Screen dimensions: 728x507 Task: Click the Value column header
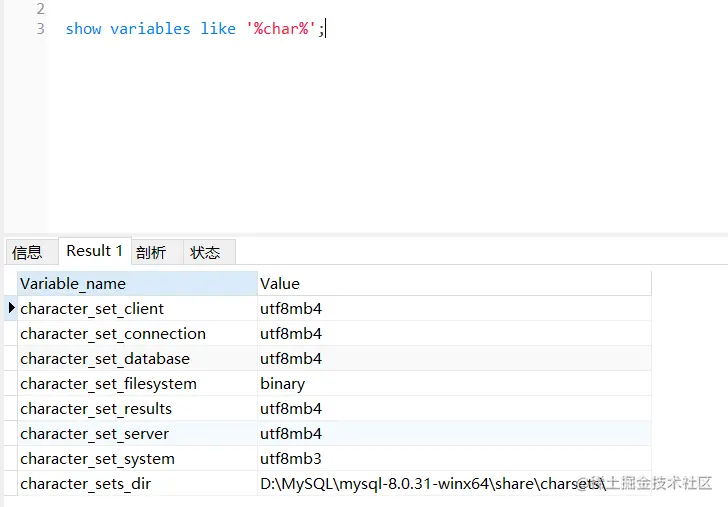coord(453,283)
